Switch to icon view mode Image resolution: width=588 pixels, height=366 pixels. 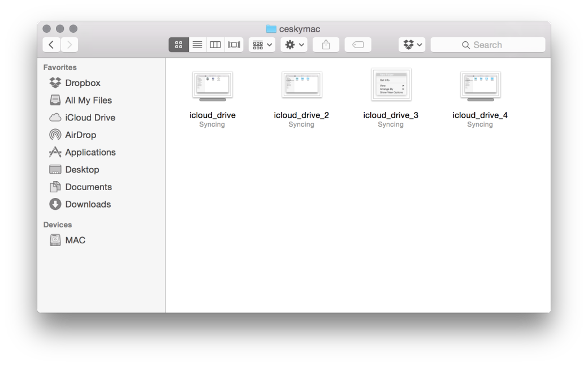(179, 45)
